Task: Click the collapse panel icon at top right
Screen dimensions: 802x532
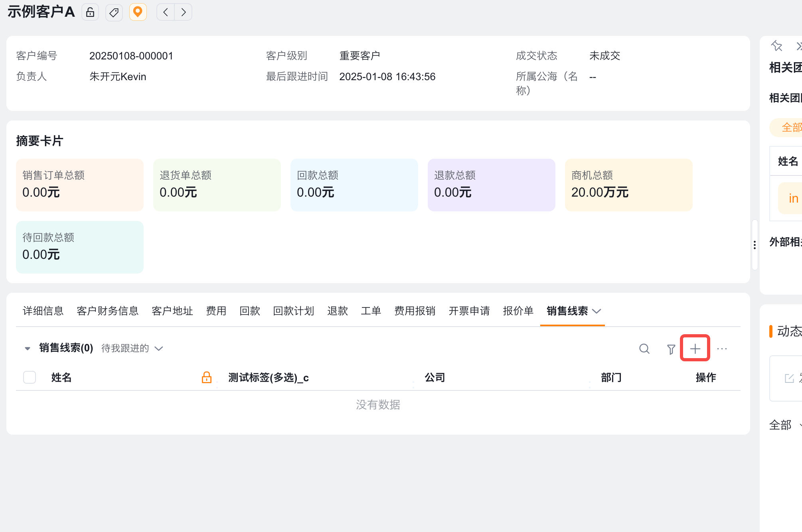Action: (x=799, y=46)
